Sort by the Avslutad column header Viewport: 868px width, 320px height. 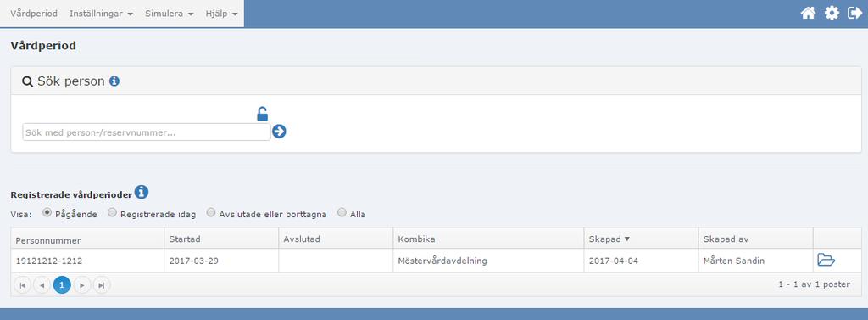[x=336, y=239]
